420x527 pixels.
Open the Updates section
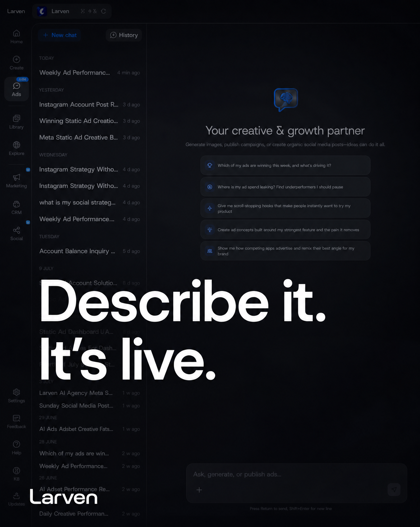coord(16,499)
